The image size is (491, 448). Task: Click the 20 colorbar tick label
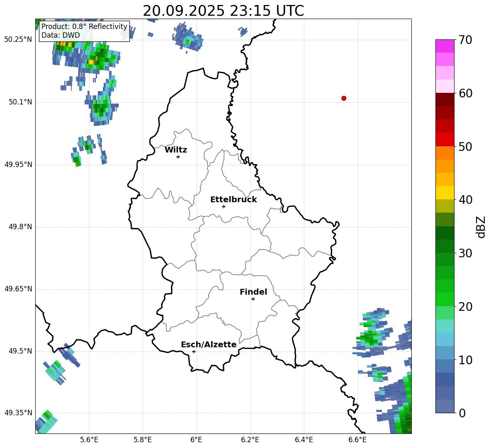click(x=465, y=307)
